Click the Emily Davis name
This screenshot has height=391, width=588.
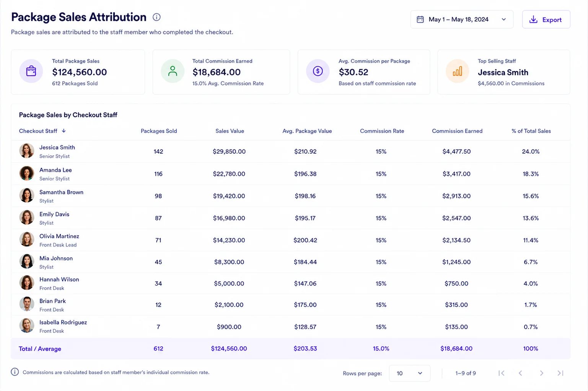click(x=54, y=214)
